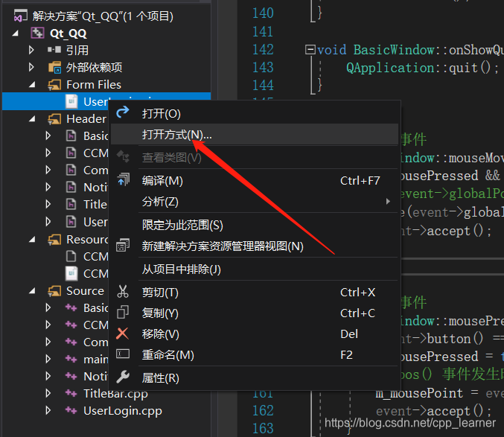This screenshot has width=504, height=437.
Task: Click the selected User .ui file icon
Action: (x=71, y=101)
